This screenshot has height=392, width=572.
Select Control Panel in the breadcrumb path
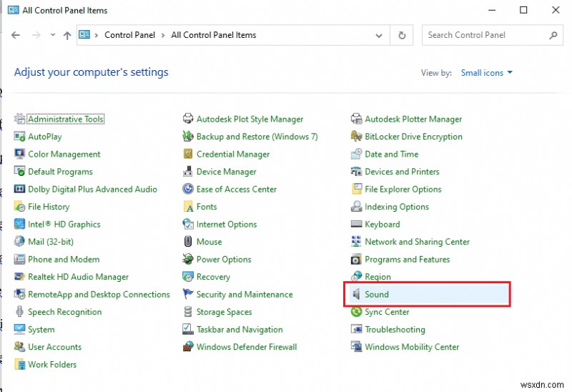(130, 35)
